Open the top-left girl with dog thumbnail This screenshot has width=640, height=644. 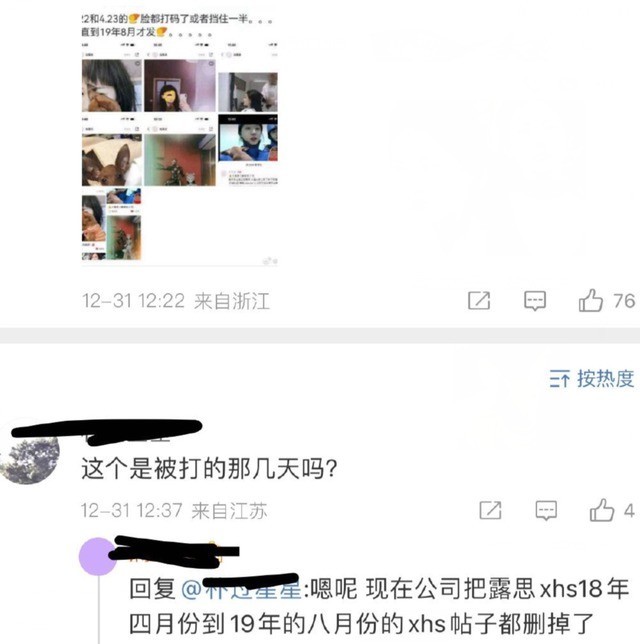click(112, 85)
